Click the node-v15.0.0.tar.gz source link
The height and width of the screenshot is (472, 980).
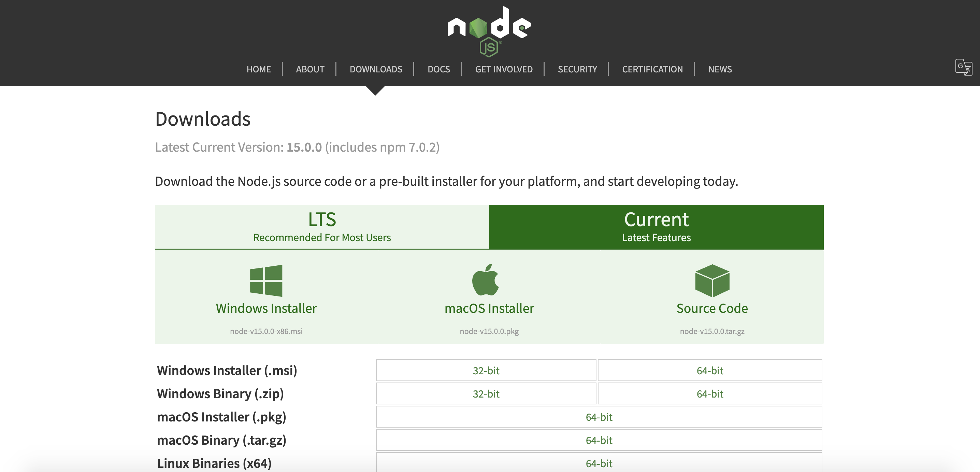pyautogui.click(x=712, y=331)
